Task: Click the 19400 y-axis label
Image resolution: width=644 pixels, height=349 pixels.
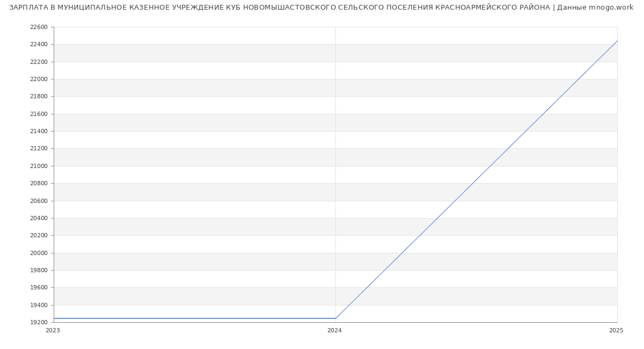Action: click(39, 305)
